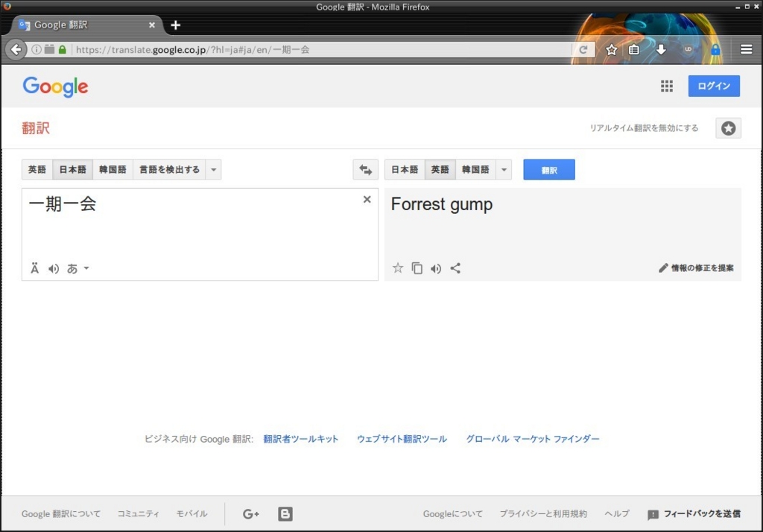
Task: Go back with Firefox back arrow
Action: click(x=16, y=50)
